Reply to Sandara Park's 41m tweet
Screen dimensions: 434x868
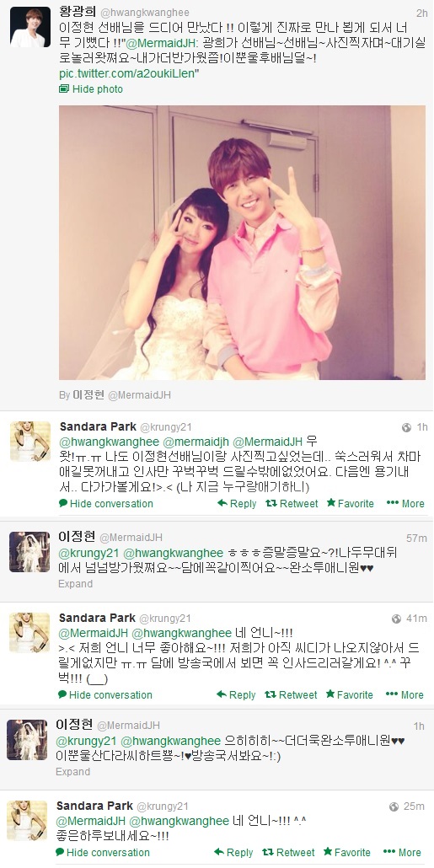236,694
